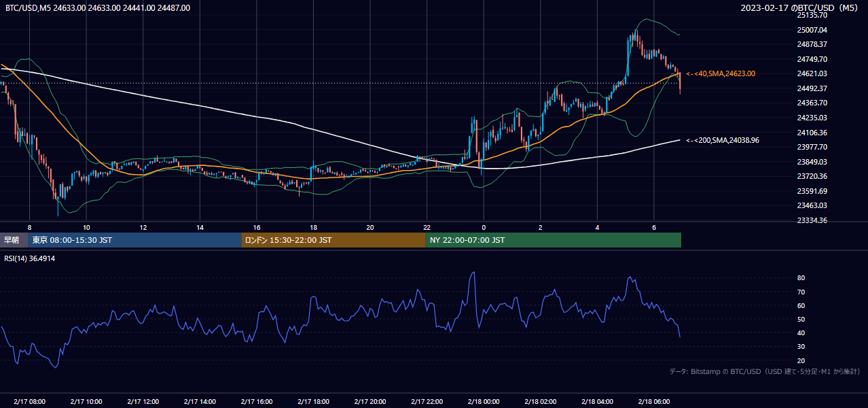Screen dimensions: 868x408
Task: Click the Bitstamp data source note
Action: (765, 371)
